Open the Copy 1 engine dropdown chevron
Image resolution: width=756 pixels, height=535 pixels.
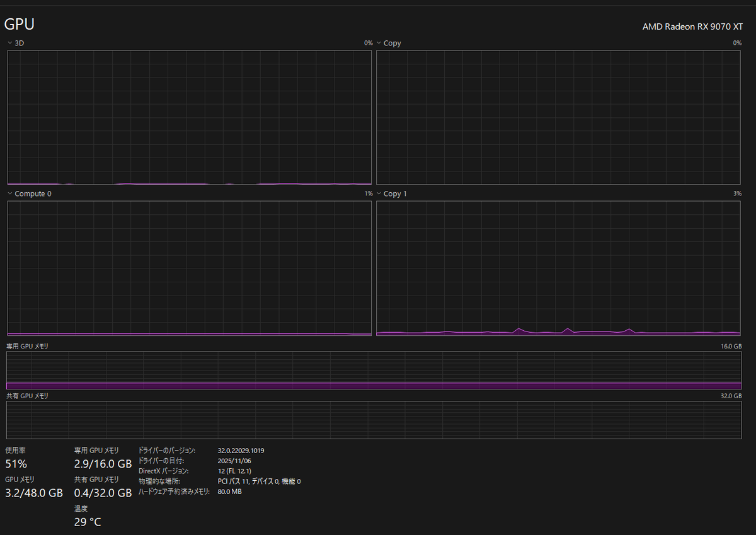click(379, 194)
